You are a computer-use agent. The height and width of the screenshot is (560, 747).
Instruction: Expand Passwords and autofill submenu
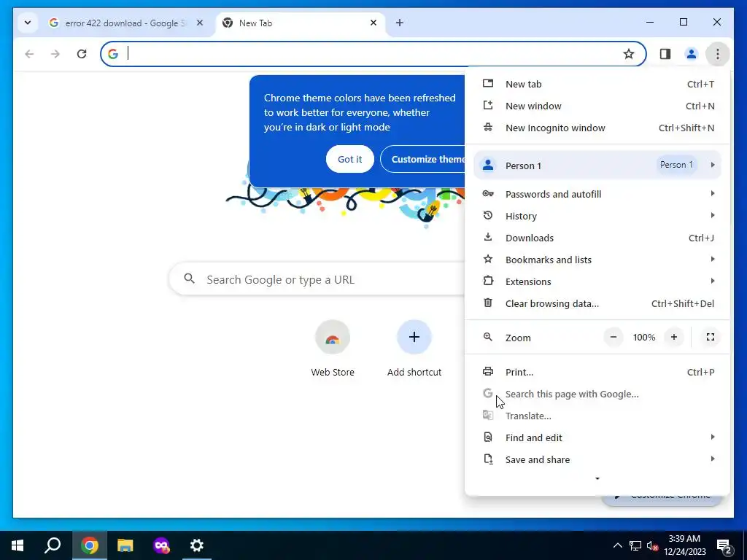[597, 194]
